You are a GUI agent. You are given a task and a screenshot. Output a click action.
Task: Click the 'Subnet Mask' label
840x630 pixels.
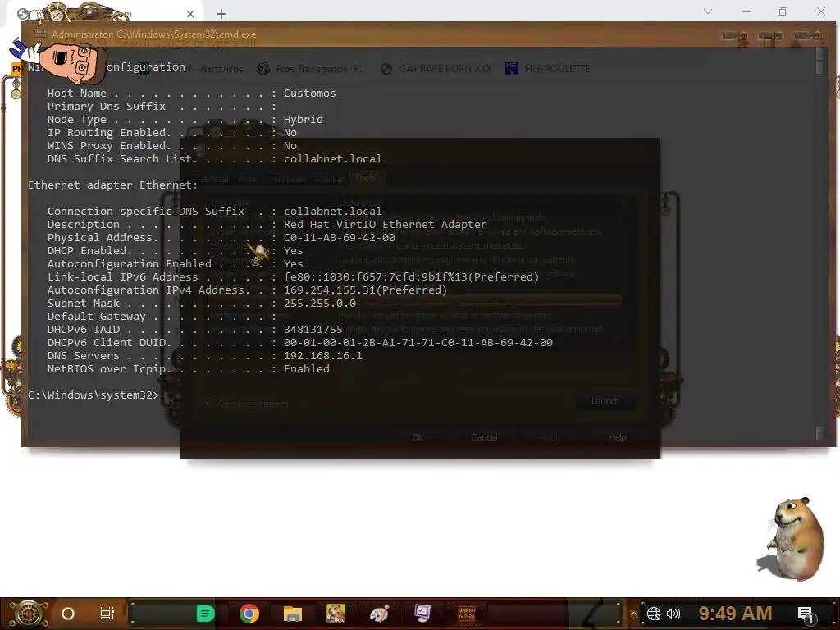click(84, 304)
